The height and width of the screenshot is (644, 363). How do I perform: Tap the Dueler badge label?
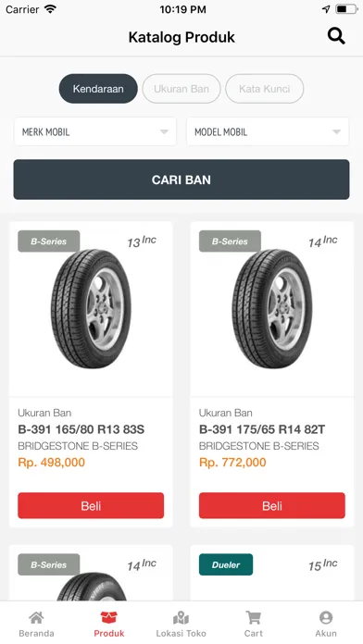pos(226,564)
